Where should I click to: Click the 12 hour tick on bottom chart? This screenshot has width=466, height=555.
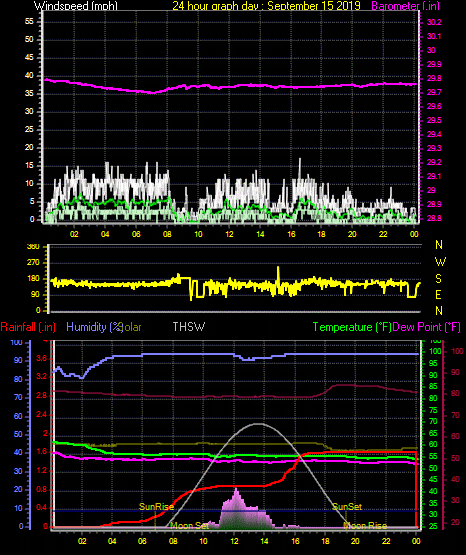tap(234, 540)
